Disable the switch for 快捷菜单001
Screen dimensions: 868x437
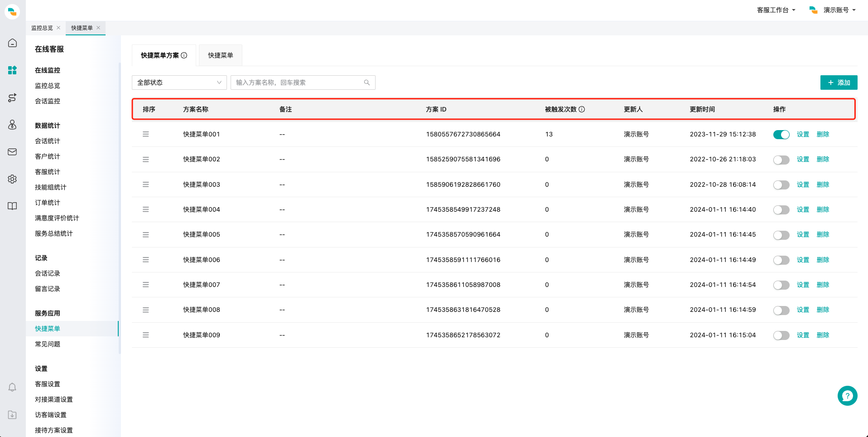coord(781,135)
